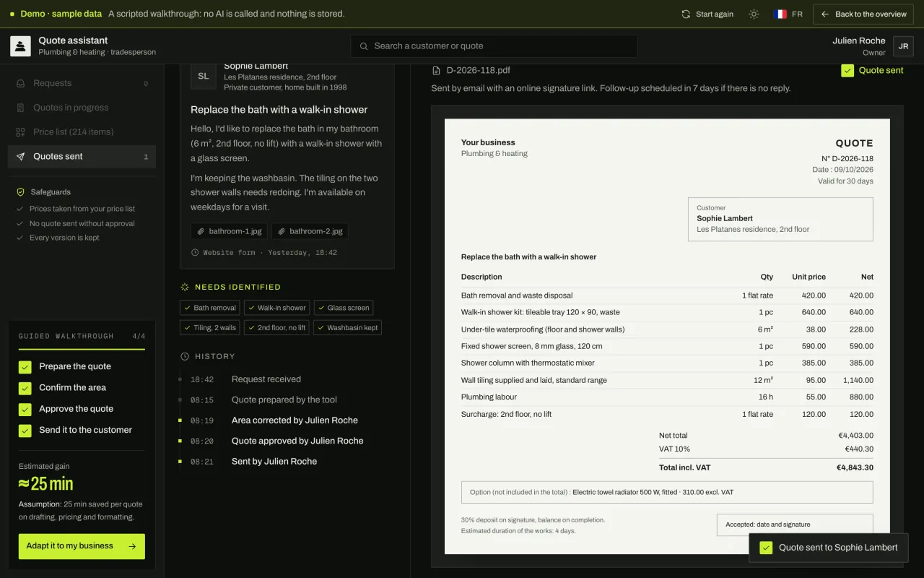Click the Total incl. VAT amount €4,843.30

click(855, 467)
